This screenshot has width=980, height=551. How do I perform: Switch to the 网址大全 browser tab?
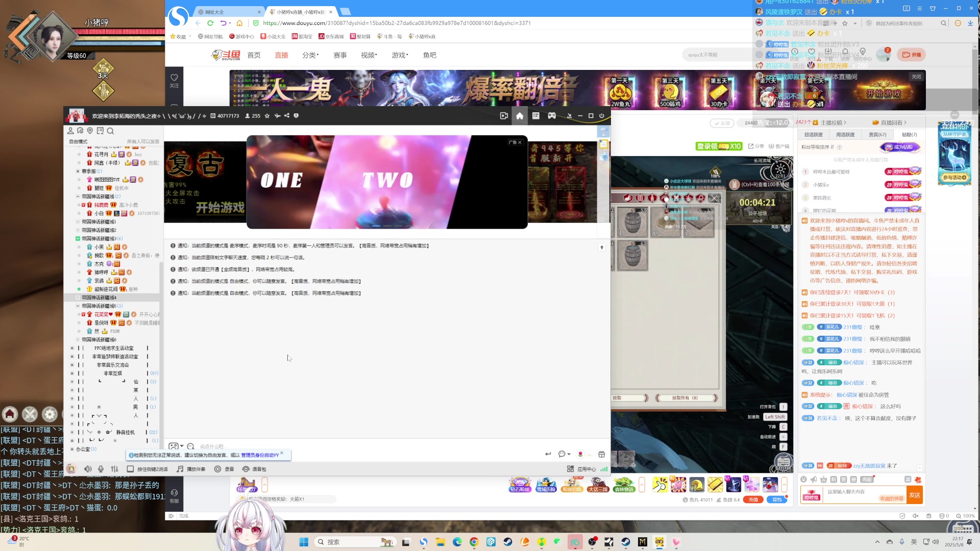click(229, 12)
